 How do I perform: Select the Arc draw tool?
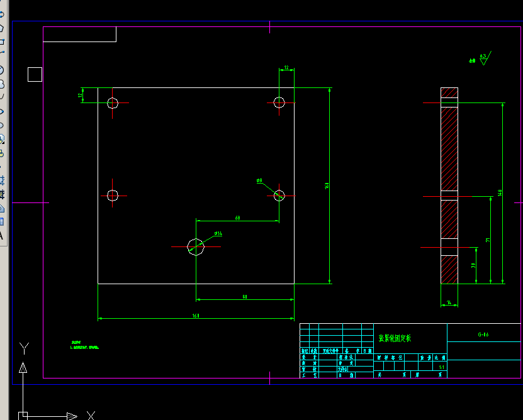click(1, 52)
